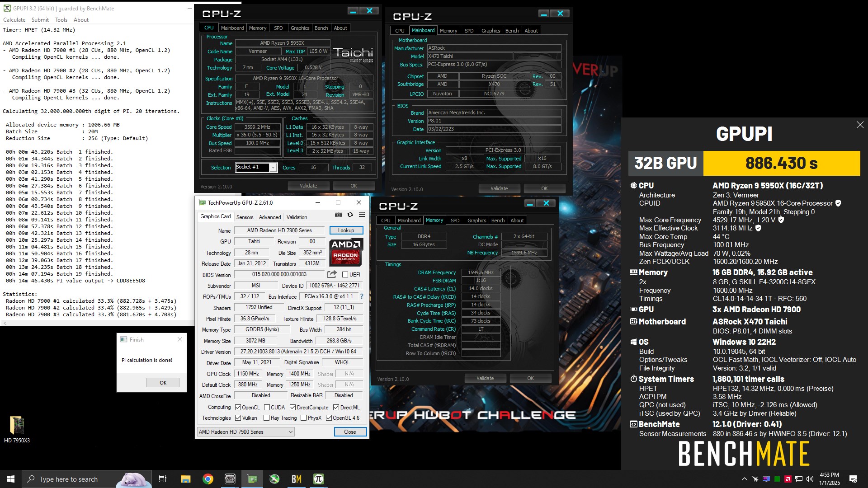
Task: Open AMD Radeon HD 7900 Series card dropdown
Action: (x=245, y=432)
